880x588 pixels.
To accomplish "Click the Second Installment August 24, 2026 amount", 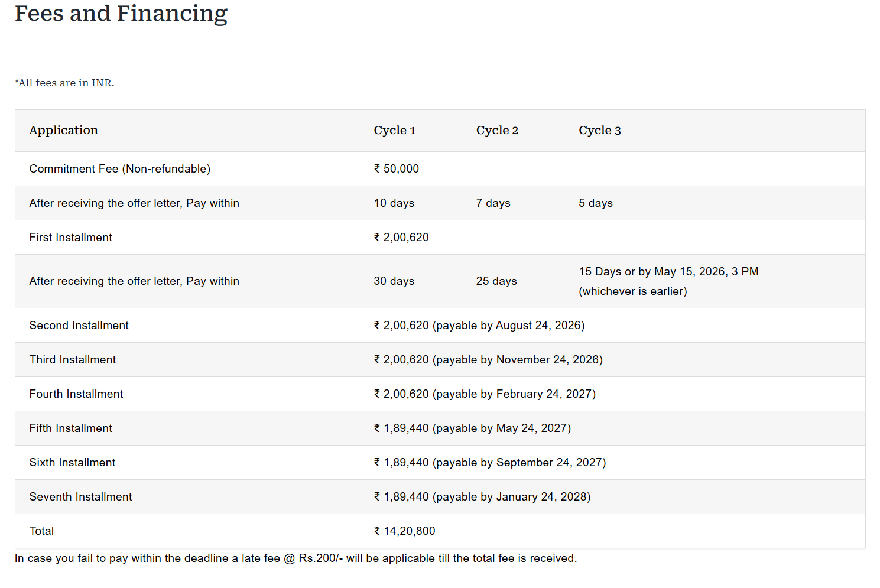I will pyautogui.click(x=479, y=326).
